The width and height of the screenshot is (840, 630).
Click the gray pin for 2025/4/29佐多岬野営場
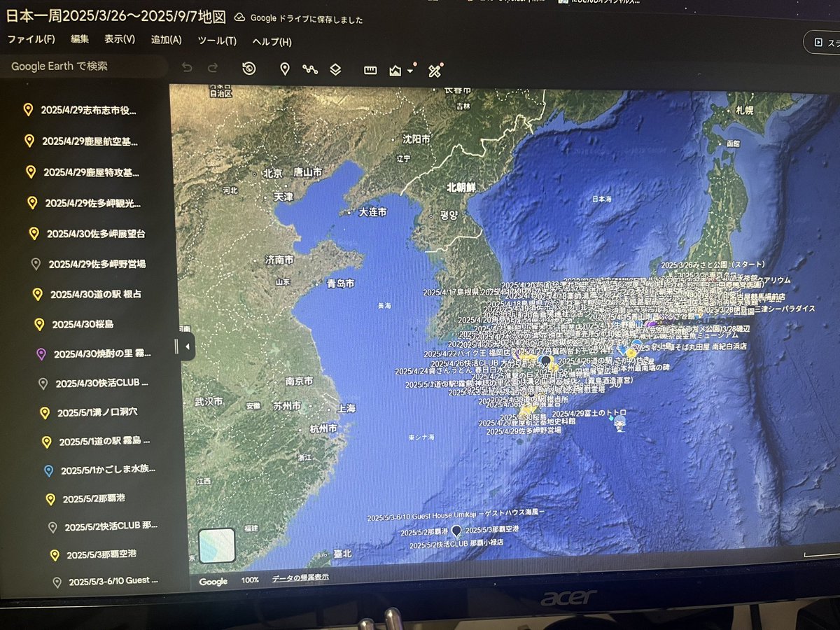36,265
